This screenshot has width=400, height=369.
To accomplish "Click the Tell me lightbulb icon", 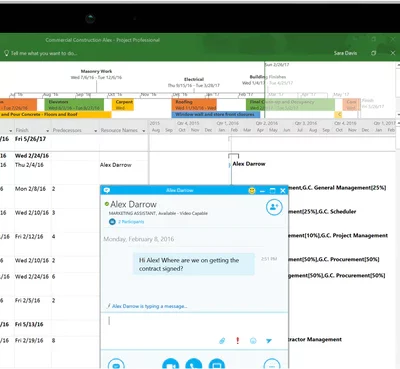I will (6, 53).
